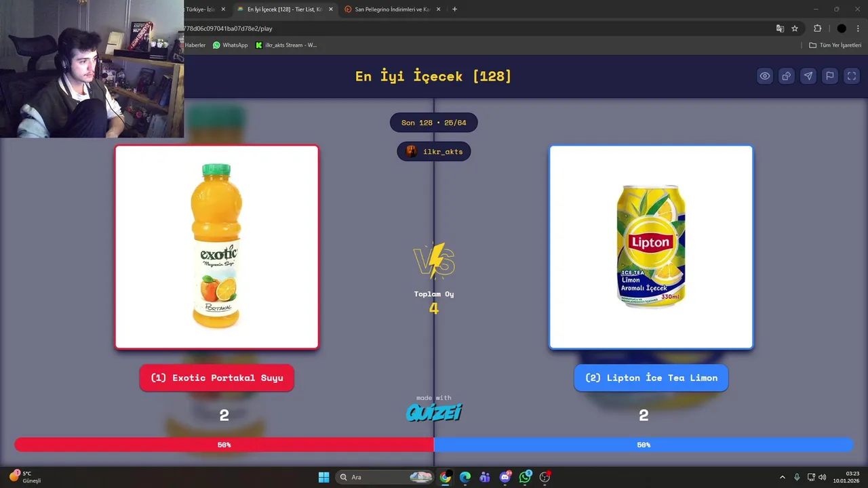Image resolution: width=868 pixels, height=488 pixels.
Task: Click the red 50% vote bar segment
Action: (224, 445)
